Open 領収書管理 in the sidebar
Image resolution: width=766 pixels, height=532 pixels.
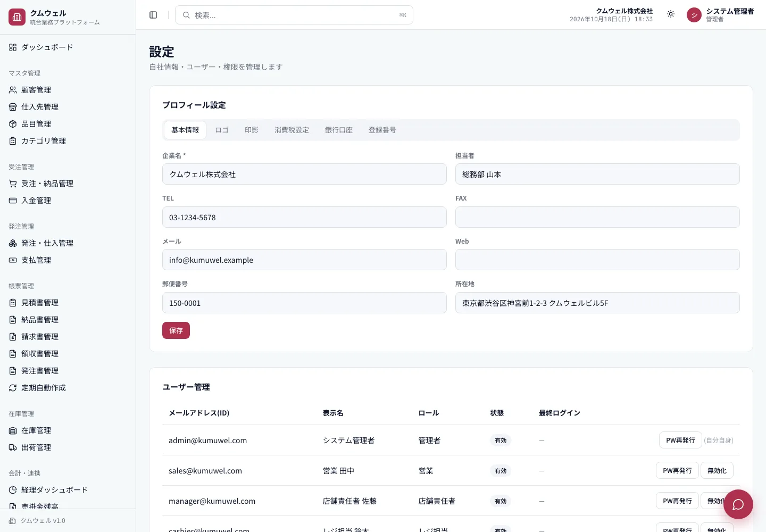68,354
